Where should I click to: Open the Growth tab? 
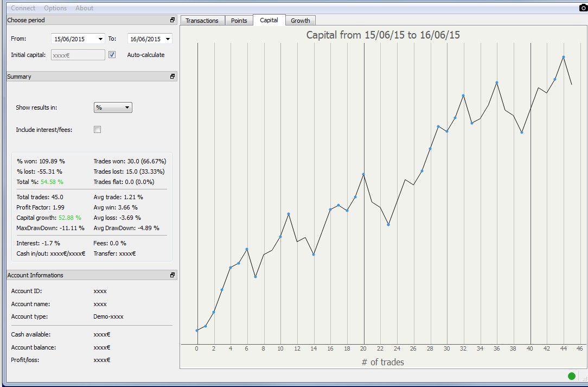(300, 21)
